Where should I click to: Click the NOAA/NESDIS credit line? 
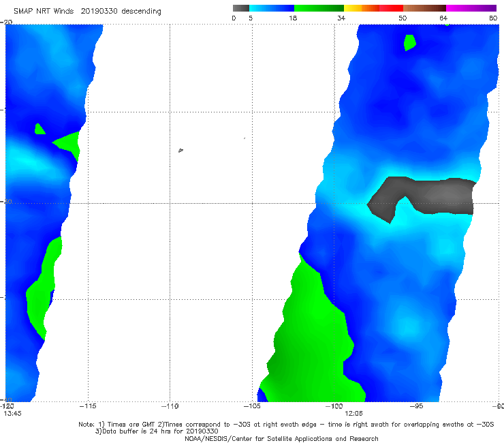point(281,438)
